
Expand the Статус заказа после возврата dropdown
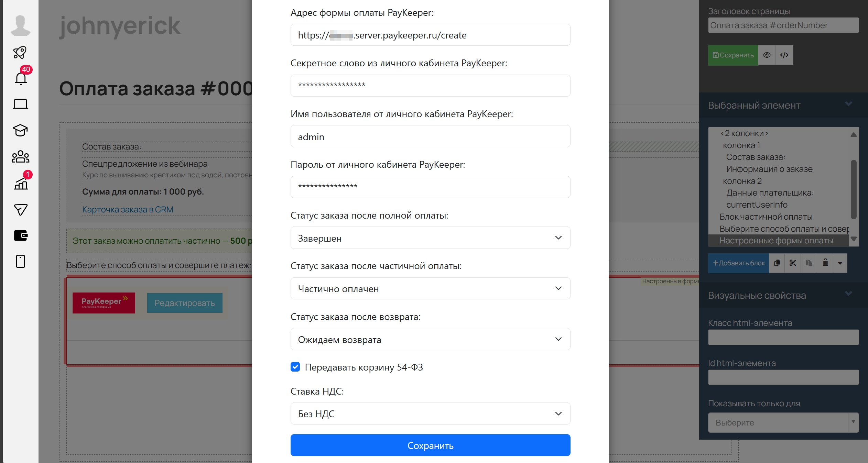tap(430, 340)
